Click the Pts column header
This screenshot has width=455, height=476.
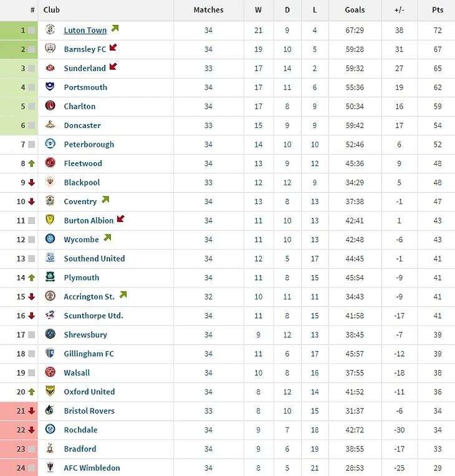pyautogui.click(x=438, y=10)
